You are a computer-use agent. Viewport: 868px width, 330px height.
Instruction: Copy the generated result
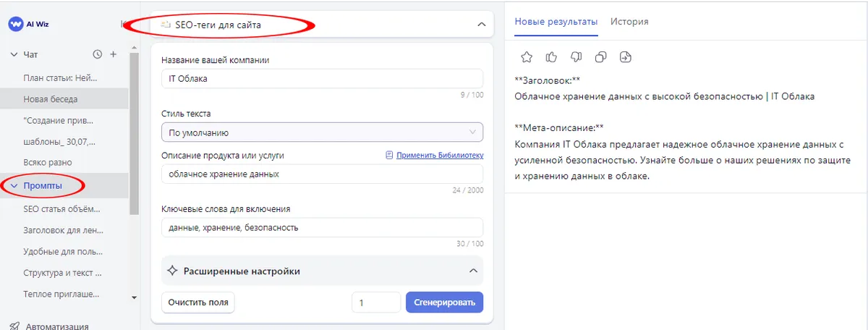[x=600, y=57]
